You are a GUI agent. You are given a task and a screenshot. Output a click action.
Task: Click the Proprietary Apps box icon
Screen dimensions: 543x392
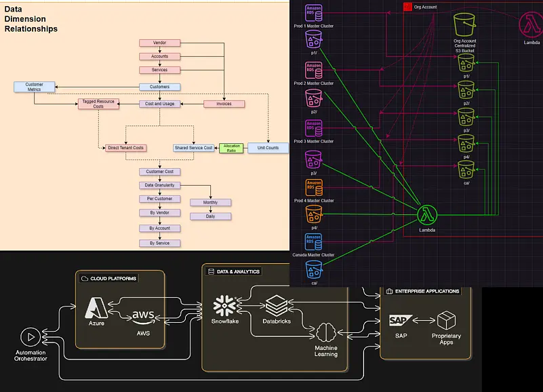tap(446, 320)
